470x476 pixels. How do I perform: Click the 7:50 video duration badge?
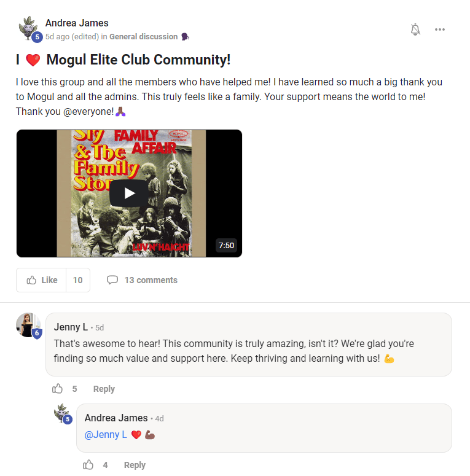(x=226, y=245)
